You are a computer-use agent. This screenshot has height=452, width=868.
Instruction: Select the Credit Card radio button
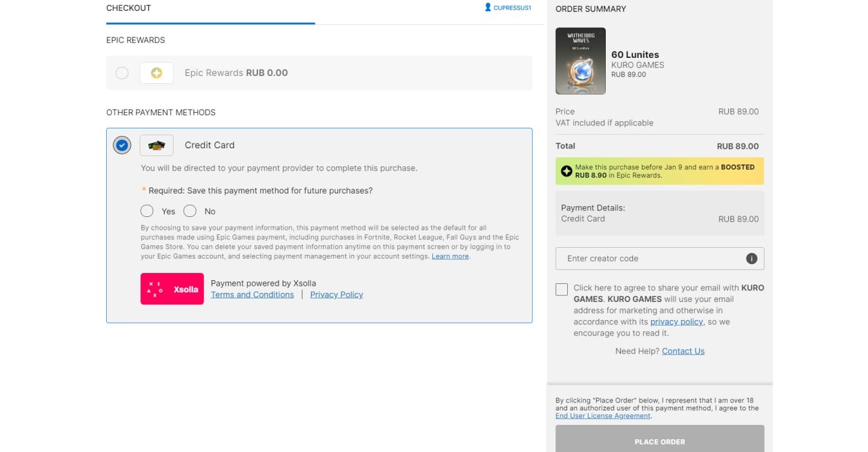pos(122,145)
